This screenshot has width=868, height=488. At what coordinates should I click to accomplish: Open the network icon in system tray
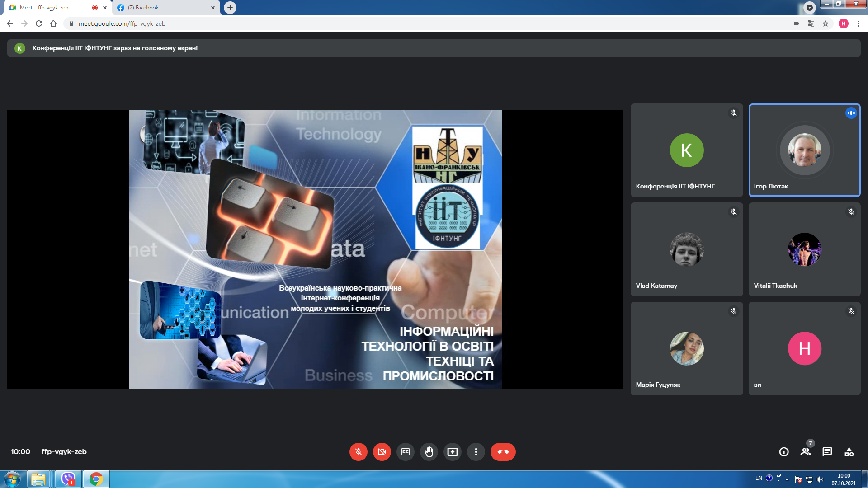click(809, 479)
